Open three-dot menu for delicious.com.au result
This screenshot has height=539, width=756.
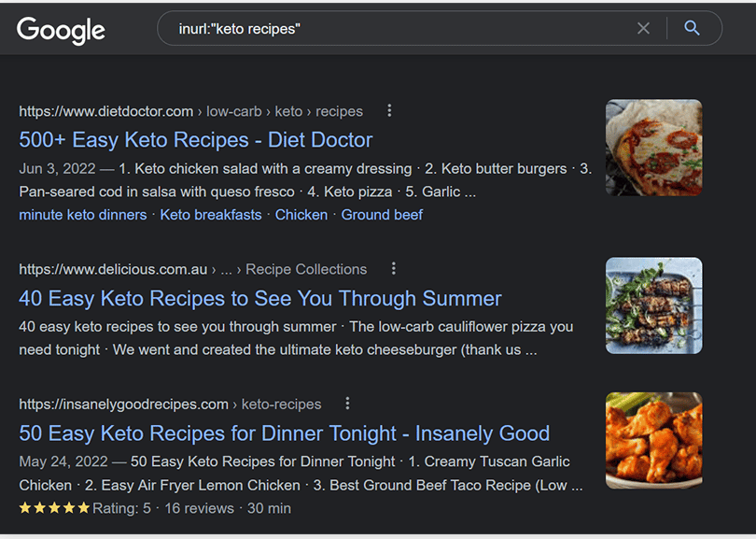coord(394,269)
